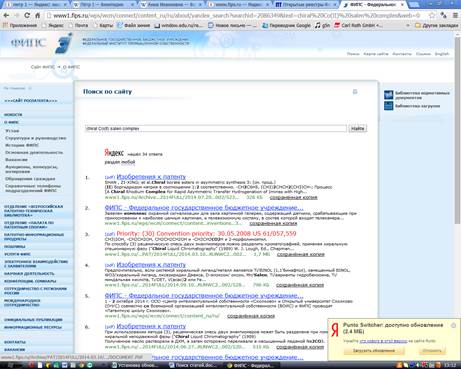Open result 3 Priority Convention priority link
This screenshot has height=369, width=461.
pos(206,234)
